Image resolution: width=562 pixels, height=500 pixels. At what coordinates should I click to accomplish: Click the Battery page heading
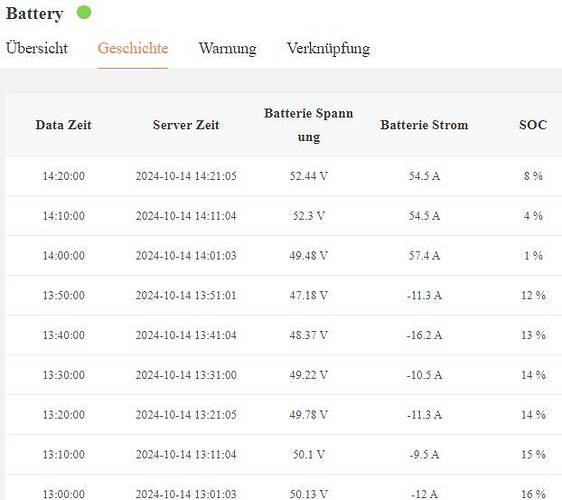point(34,14)
